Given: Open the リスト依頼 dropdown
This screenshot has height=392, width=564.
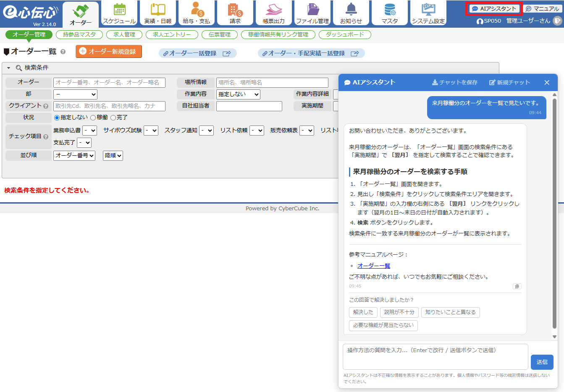Looking at the screenshot, I should [257, 131].
